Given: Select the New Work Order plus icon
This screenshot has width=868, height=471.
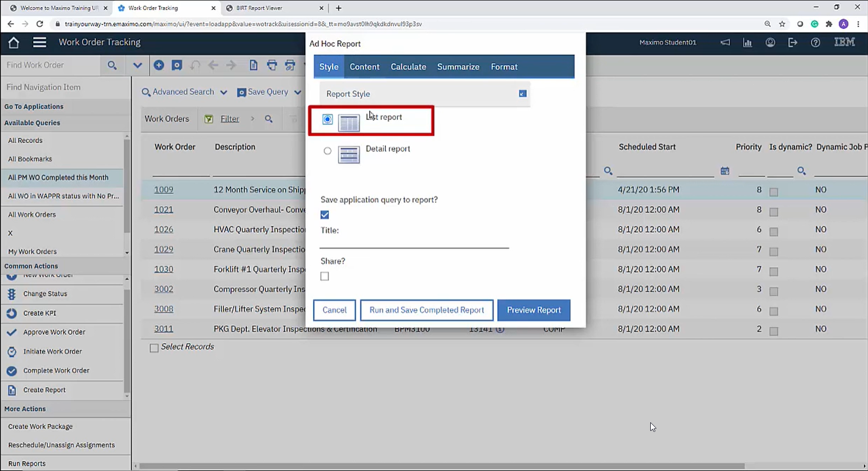Looking at the screenshot, I should tap(159, 65).
